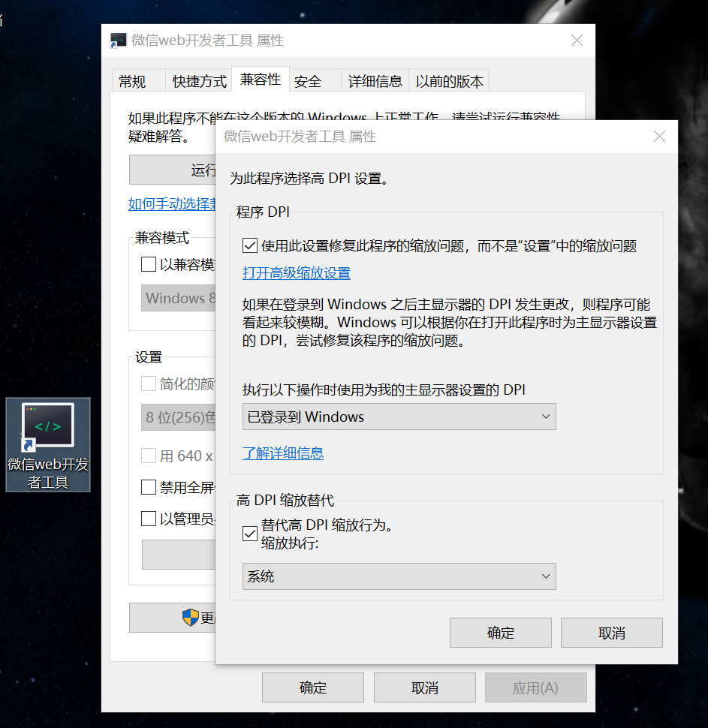Confirm with 确定 in DPI dialog

tap(500, 633)
